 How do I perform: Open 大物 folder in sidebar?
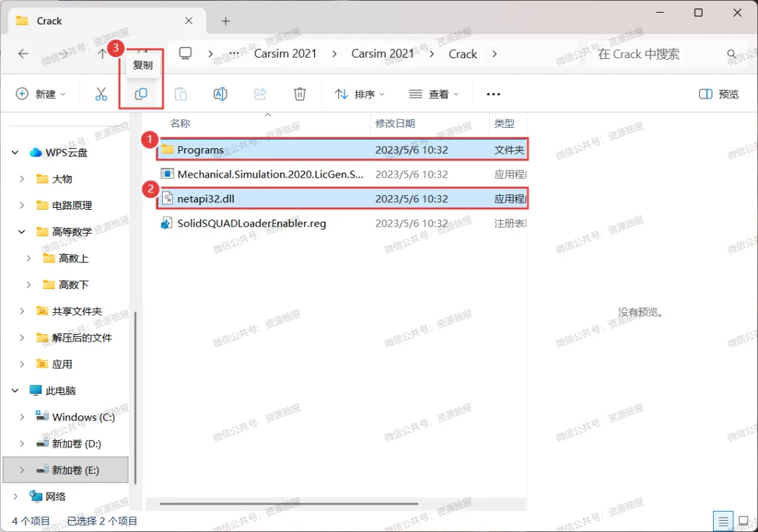pyautogui.click(x=62, y=179)
